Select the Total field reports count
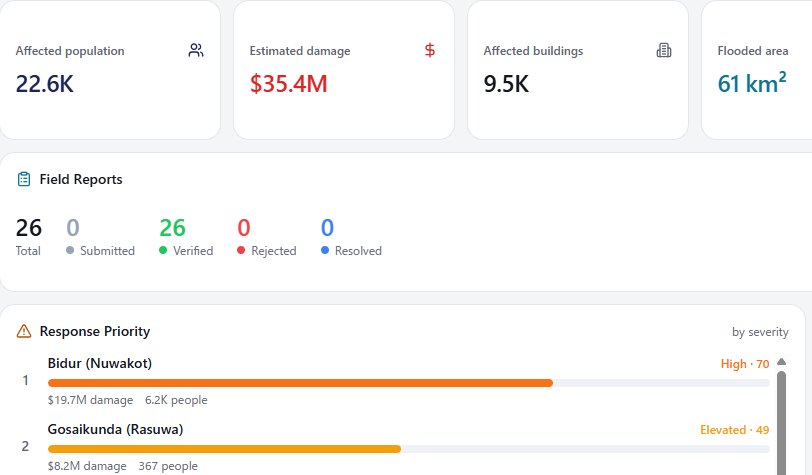The image size is (812, 475). point(28,227)
